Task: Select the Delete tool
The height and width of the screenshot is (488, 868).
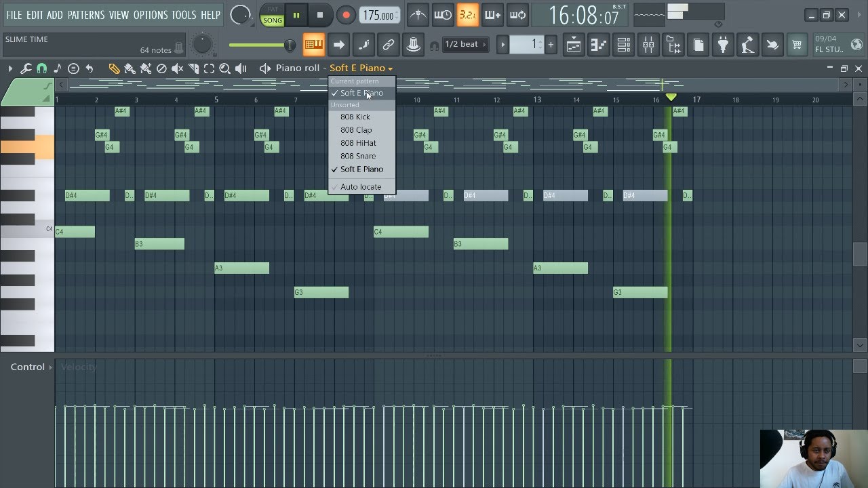Action: click(161, 68)
